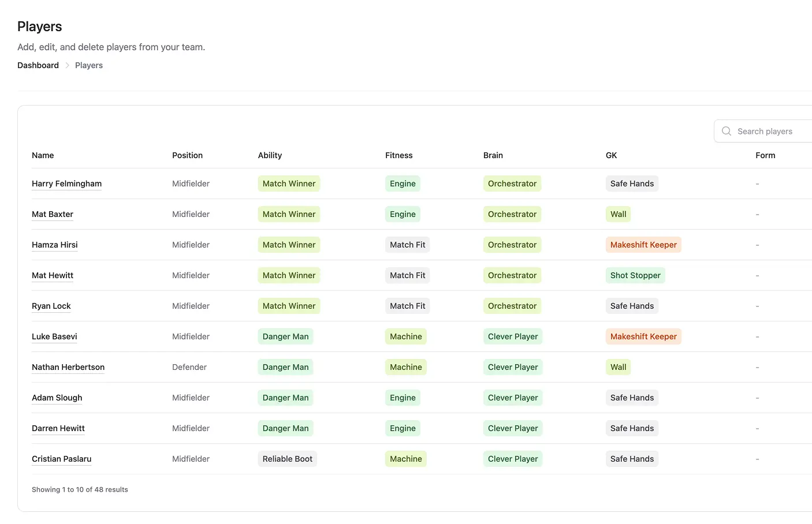Click the Ability column header
812x524 pixels.
click(x=270, y=155)
